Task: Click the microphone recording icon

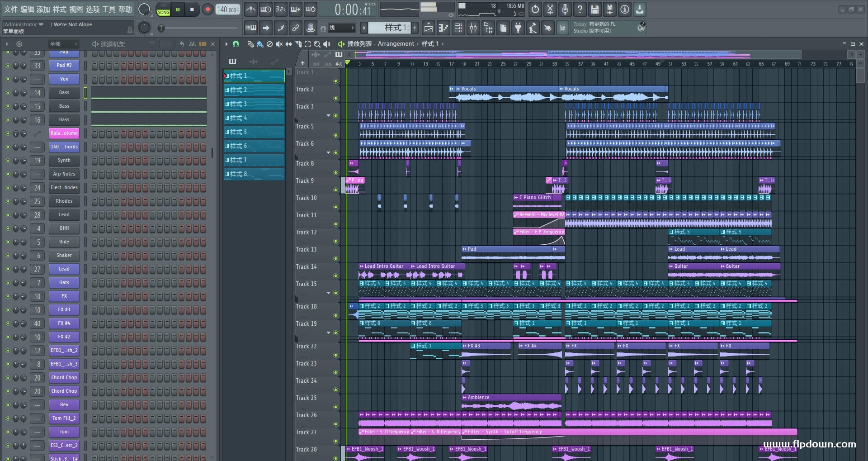Action: pos(565,9)
